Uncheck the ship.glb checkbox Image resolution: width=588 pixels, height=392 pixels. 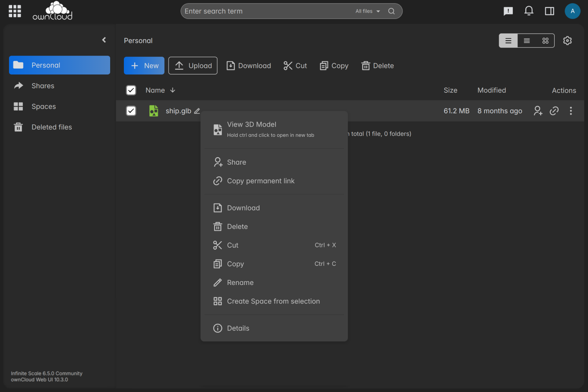[x=131, y=111]
